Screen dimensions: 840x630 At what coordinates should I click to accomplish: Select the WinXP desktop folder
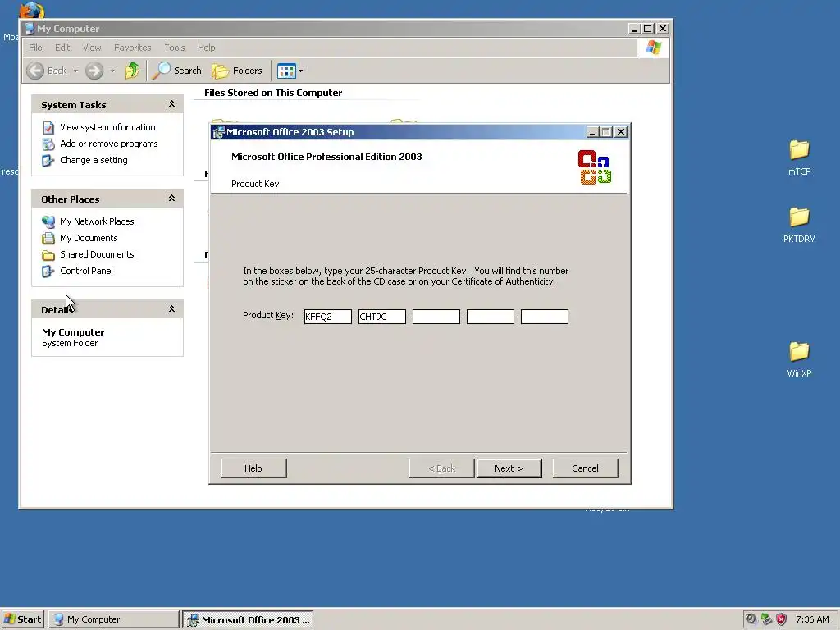[799, 359]
